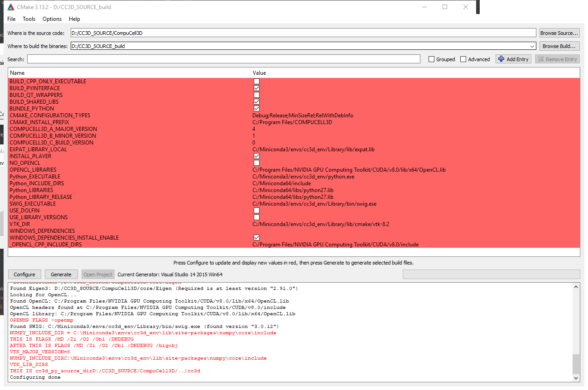Open the Options menu
The width and height of the screenshot is (588, 390).
pyautogui.click(x=52, y=19)
